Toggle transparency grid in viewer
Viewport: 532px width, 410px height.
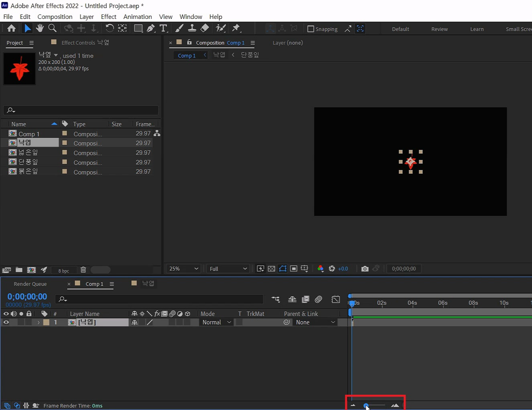271,269
